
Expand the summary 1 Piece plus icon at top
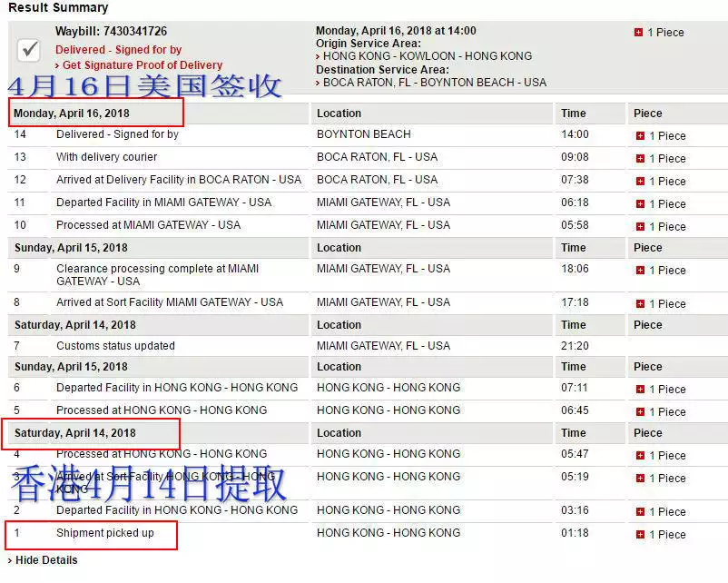pyautogui.click(x=638, y=32)
